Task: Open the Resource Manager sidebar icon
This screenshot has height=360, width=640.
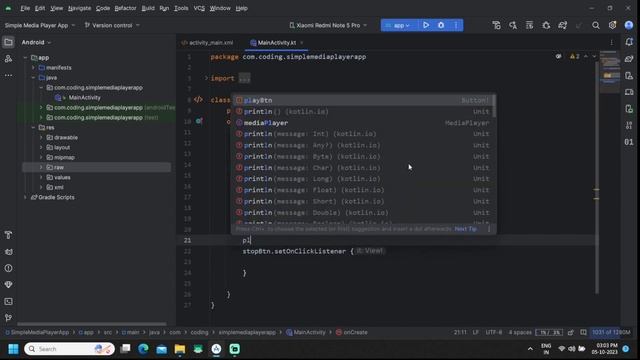Action: (8, 59)
